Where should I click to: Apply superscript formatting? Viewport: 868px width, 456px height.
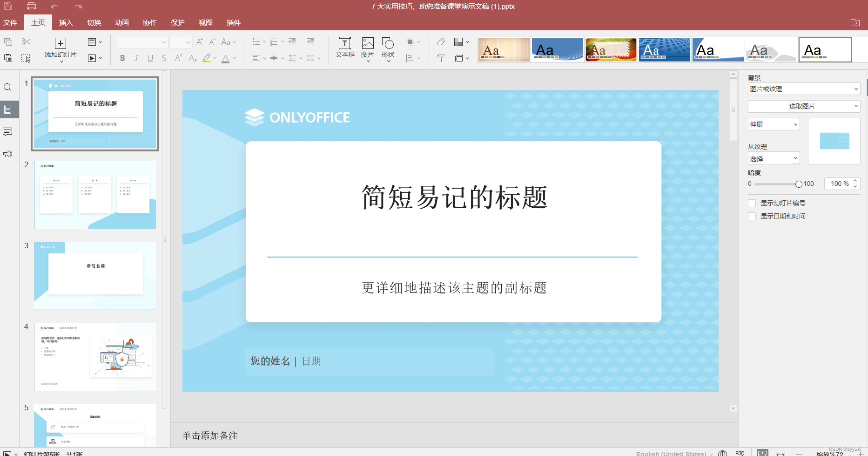coord(178,58)
